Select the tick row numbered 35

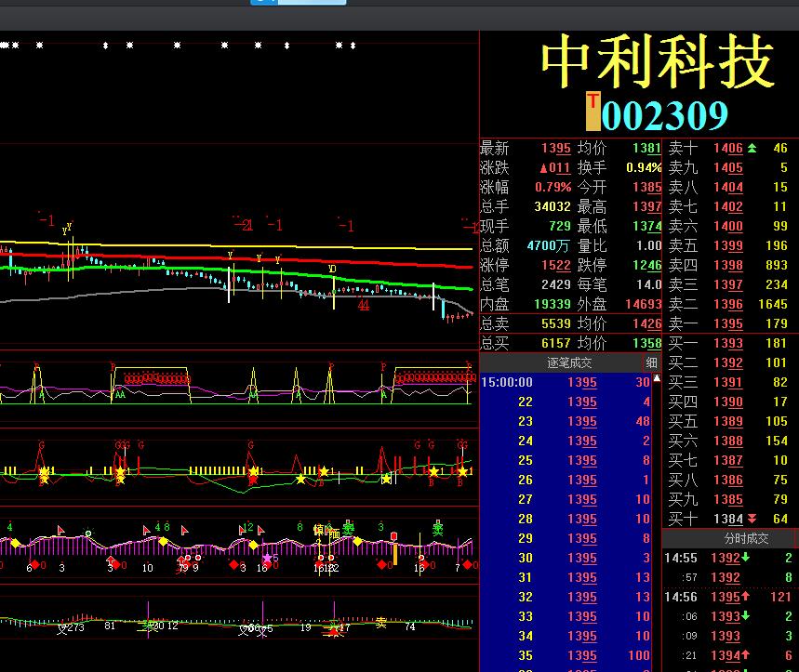pyautogui.click(x=566, y=655)
